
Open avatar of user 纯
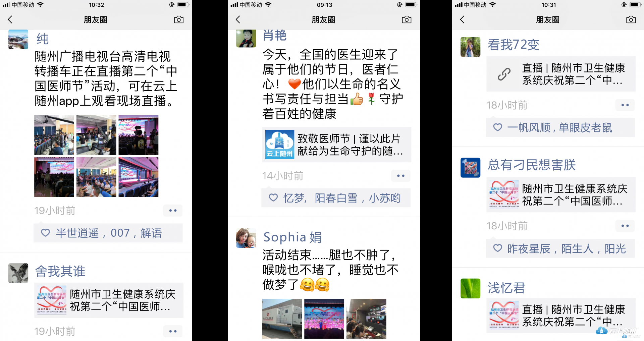18,40
